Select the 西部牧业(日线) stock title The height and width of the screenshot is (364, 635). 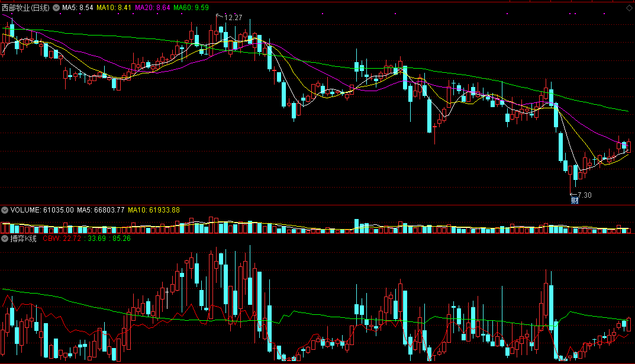[x=25, y=8]
